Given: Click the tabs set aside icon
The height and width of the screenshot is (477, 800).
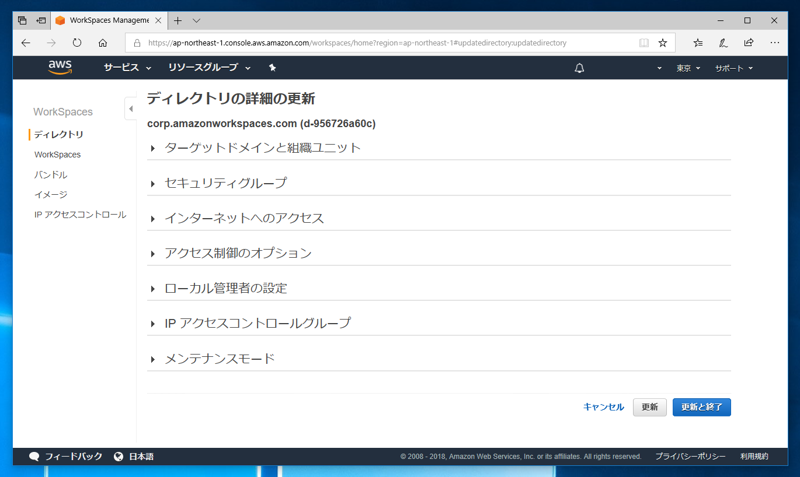Looking at the screenshot, I should (x=22, y=20).
